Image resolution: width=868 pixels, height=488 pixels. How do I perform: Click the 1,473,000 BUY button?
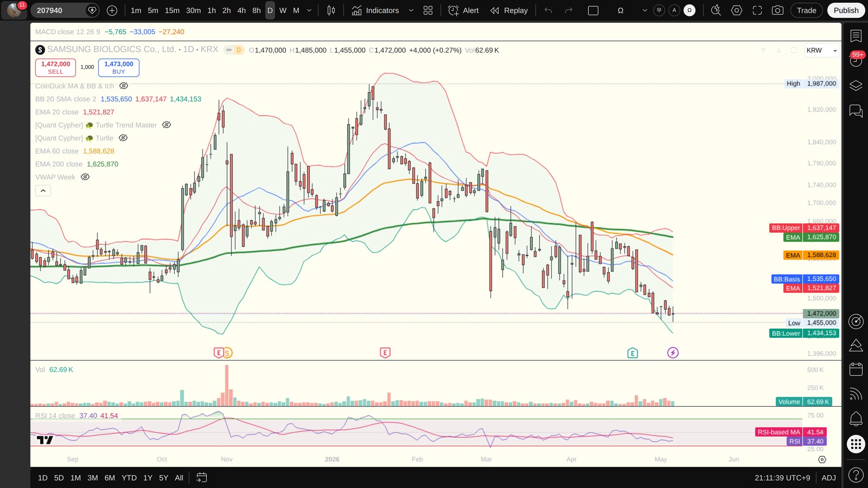pos(119,67)
